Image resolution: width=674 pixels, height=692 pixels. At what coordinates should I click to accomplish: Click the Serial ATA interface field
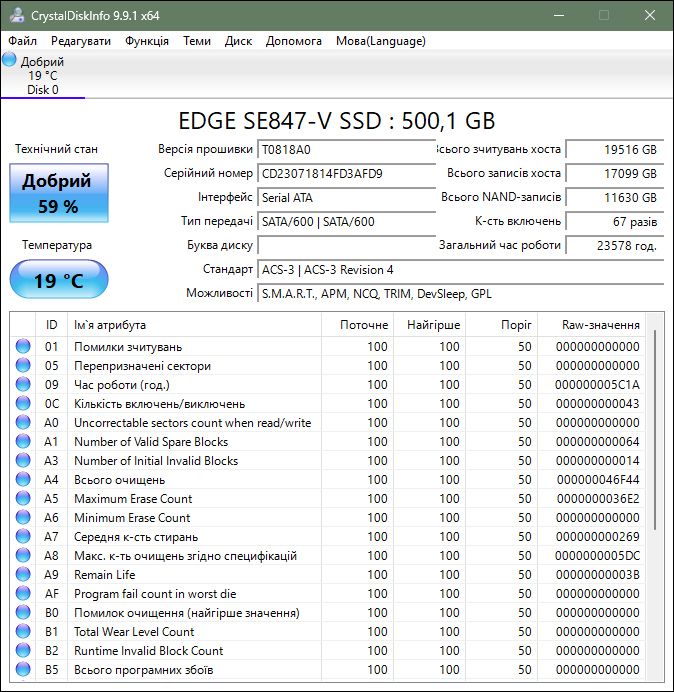[346, 197]
